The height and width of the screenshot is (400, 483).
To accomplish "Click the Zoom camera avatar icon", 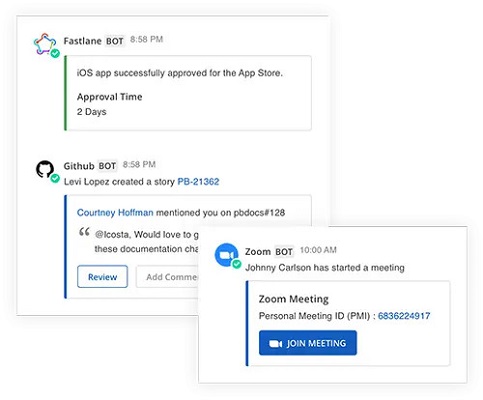I will pos(226,255).
